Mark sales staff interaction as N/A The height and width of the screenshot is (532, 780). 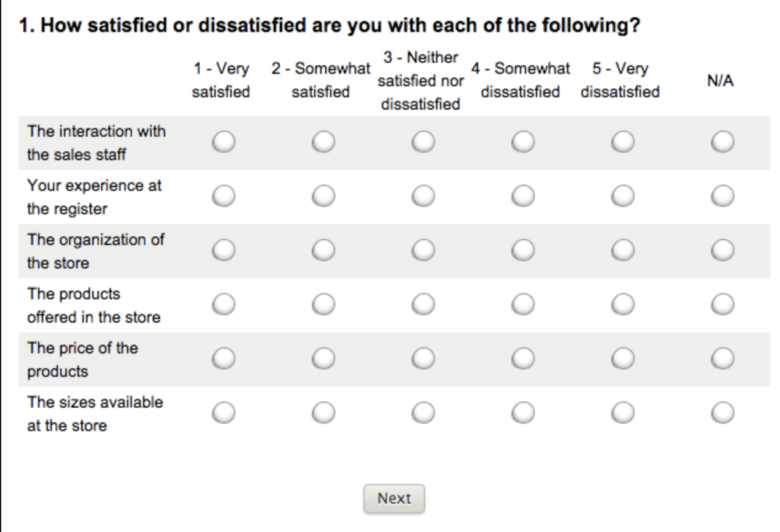tap(722, 143)
